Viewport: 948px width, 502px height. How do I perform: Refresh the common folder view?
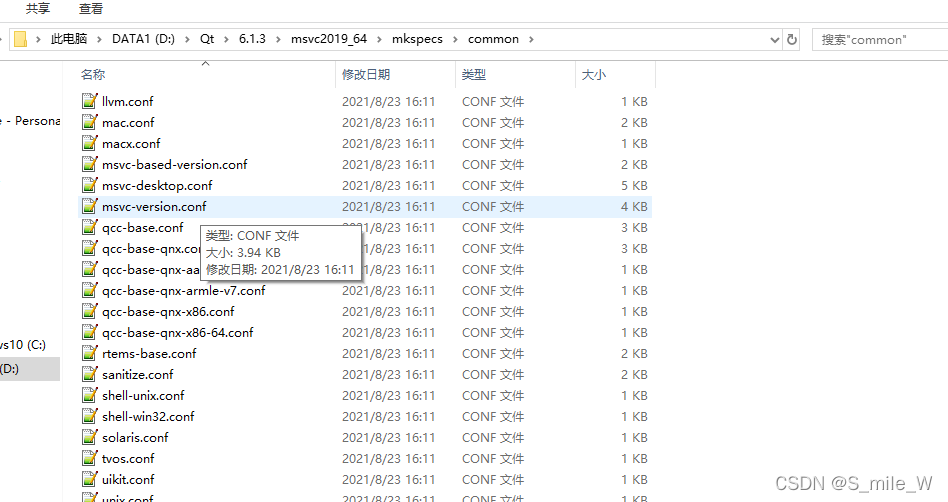(791, 40)
